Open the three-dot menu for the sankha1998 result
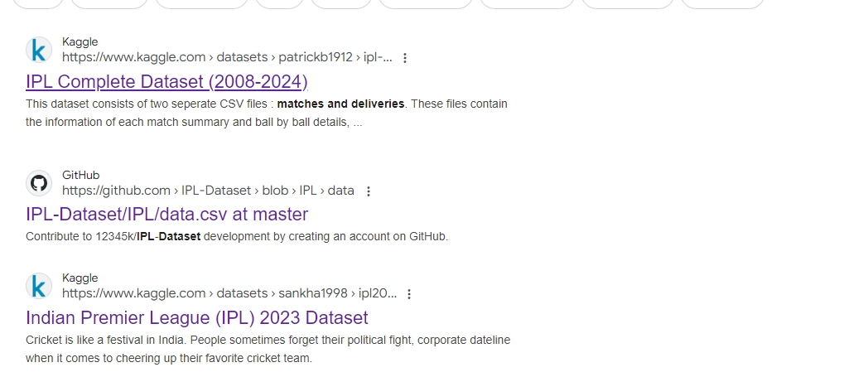The image size is (868, 377). [x=409, y=294]
